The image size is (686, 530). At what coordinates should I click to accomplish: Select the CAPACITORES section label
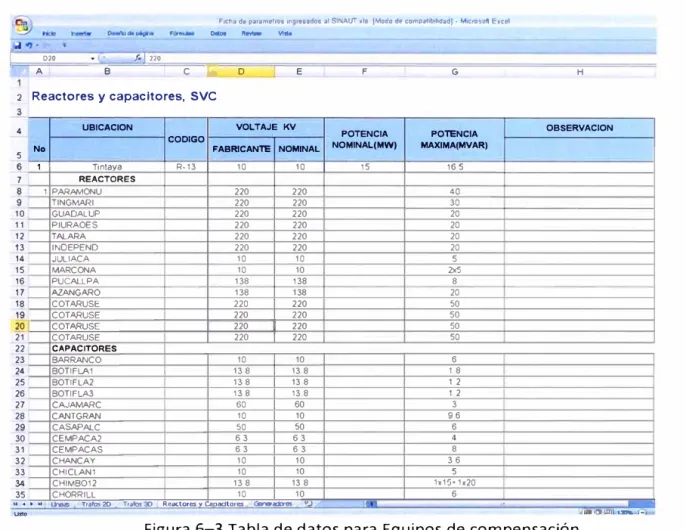pos(107,348)
